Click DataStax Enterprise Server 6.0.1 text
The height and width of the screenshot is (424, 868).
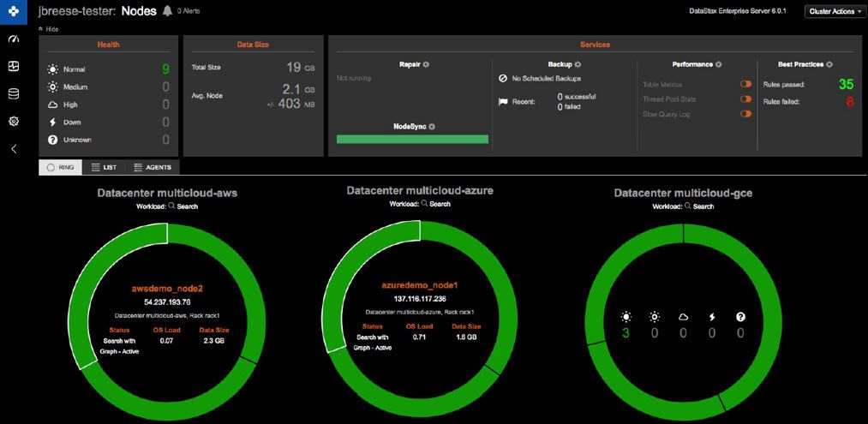pyautogui.click(x=738, y=10)
